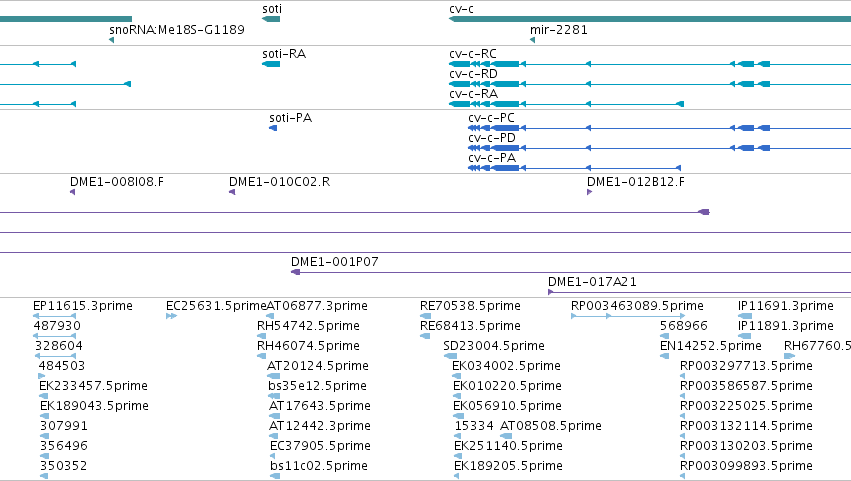851x481 pixels.
Task: Open the RP003132114.5prime EST label
Action: pos(746,426)
